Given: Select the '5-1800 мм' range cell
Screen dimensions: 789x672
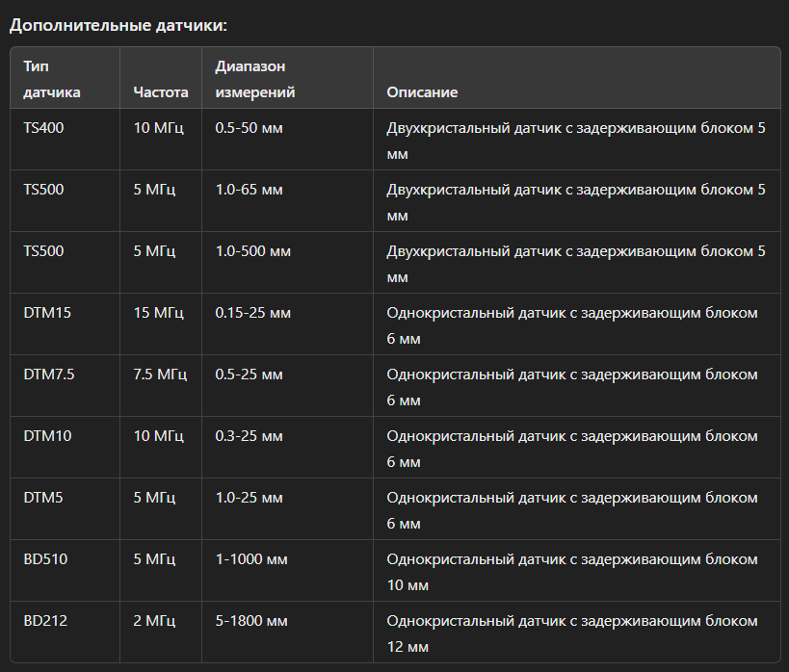Looking at the screenshot, I should click(251, 620).
